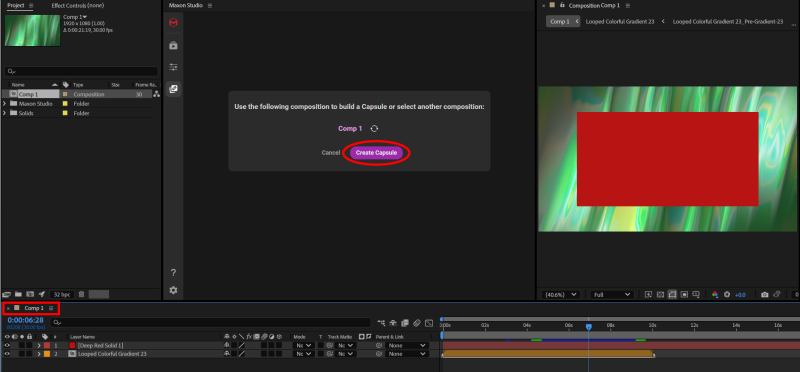The height and width of the screenshot is (372, 800).
Task: Cancel the Capsule creation dialog
Action: pyautogui.click(x=331, y=153)
